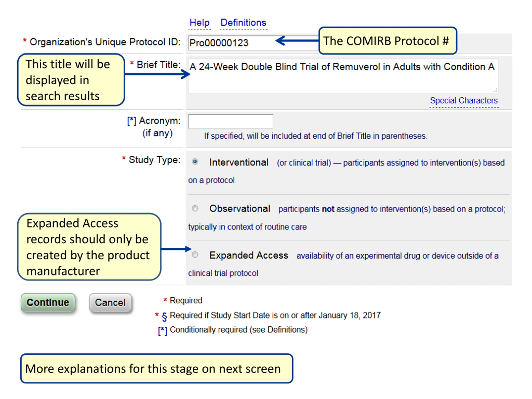Click the 'Required if Study Start Date' note

pos(275,315)
